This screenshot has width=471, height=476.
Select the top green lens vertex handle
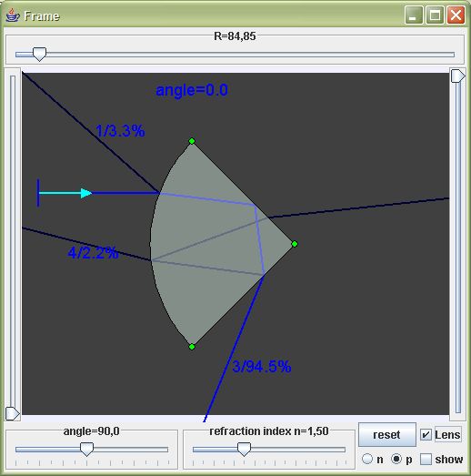192,141
